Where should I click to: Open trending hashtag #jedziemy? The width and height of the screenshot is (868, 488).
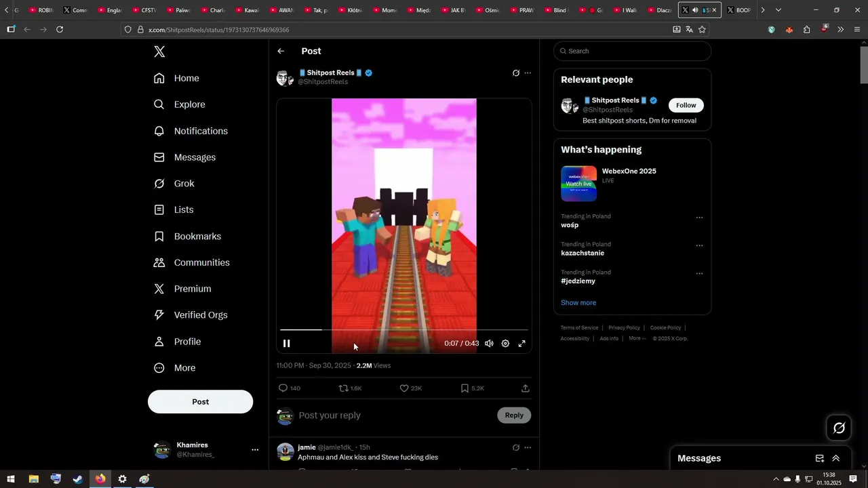point(578,281)
